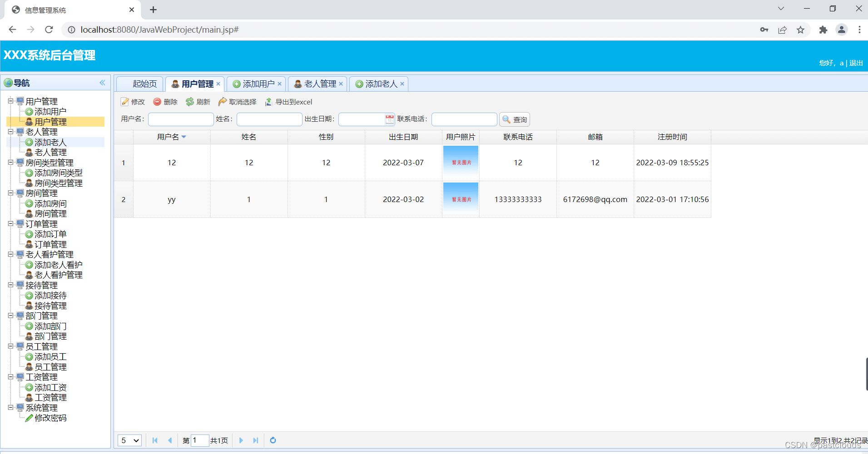868x454 pixels.
Task: Open the calendar picker for 出生日期
Action: (x=389, y=119)
